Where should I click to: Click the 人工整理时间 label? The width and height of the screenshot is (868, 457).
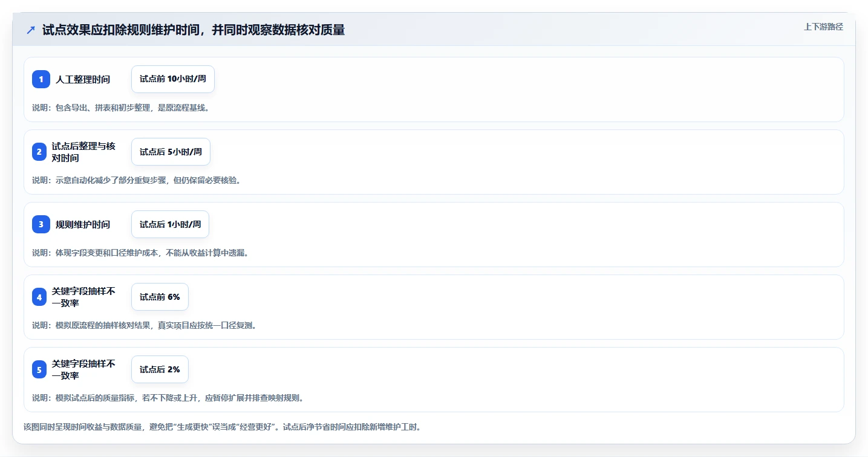pyautogui.click(x=83, y=79)
